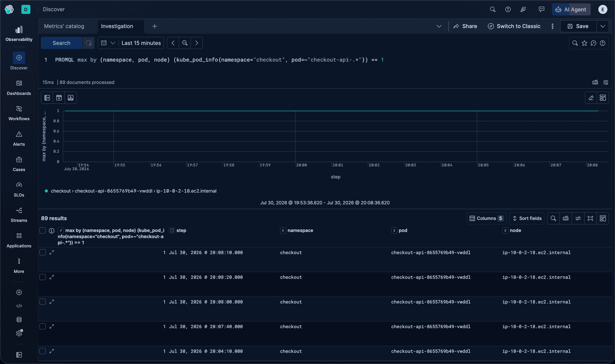Click the Discover breadcrumb
This screenshot has width=615, height=364.
coord(54,9)
